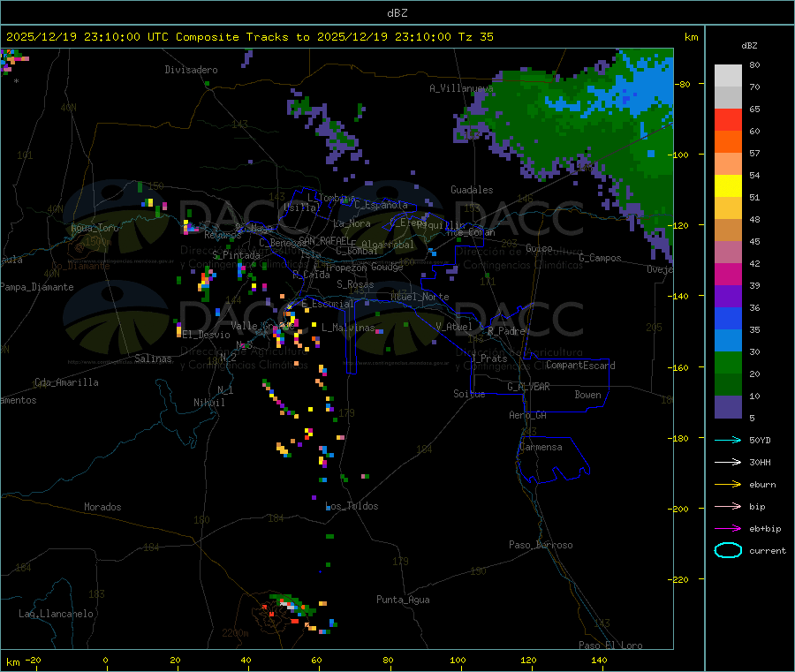Click the 'Goico' map label
Screen dimensions: 795x672
(x=539, y=248)
